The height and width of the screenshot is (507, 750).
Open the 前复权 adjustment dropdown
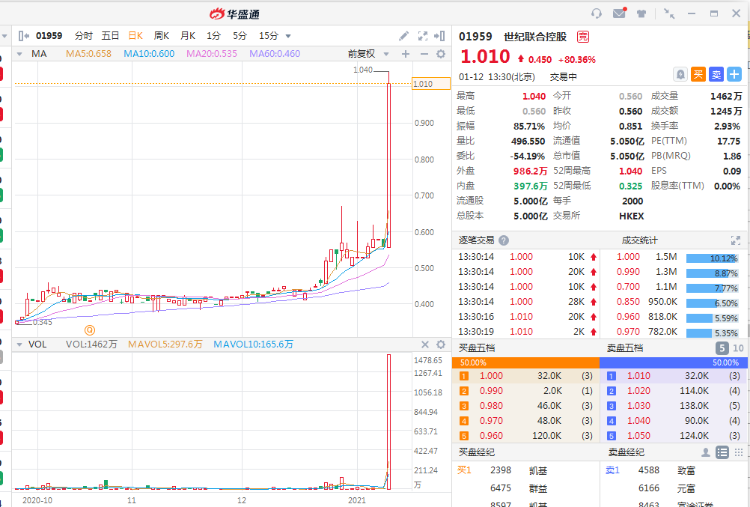[386, 54]
